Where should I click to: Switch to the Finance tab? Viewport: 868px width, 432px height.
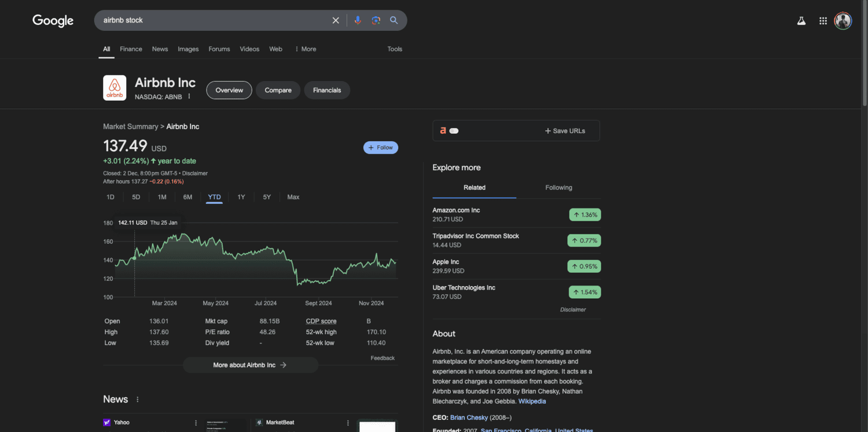(x=131, y=49)
